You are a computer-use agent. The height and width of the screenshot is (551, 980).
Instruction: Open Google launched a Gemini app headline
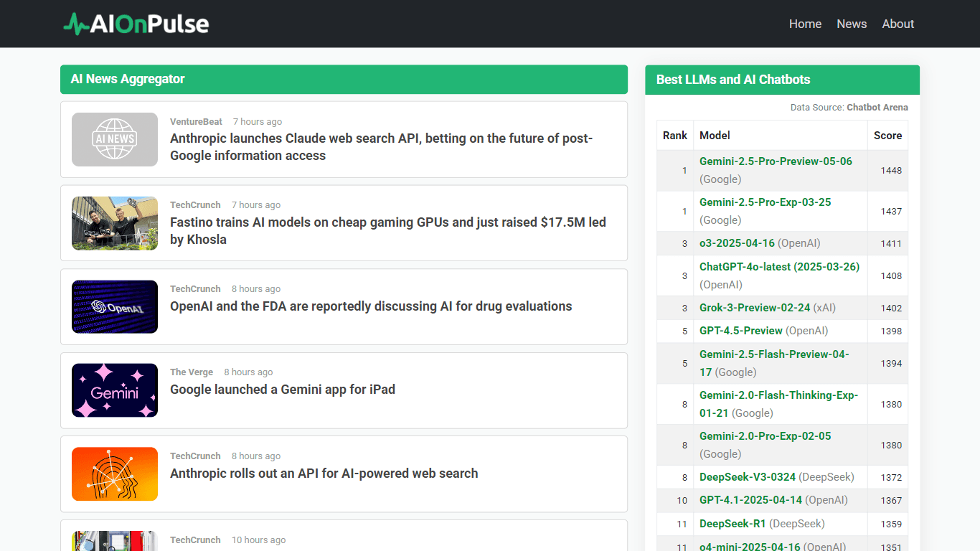point(283,390)
